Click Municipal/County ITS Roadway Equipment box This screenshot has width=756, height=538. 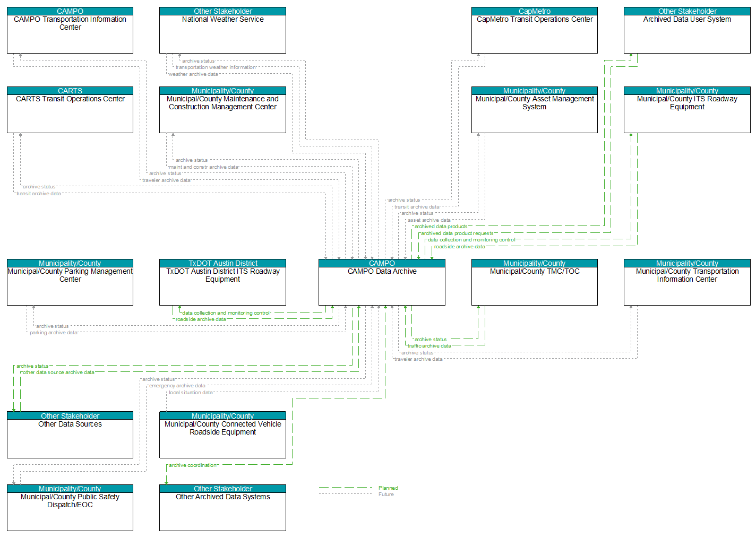(687, 110)
